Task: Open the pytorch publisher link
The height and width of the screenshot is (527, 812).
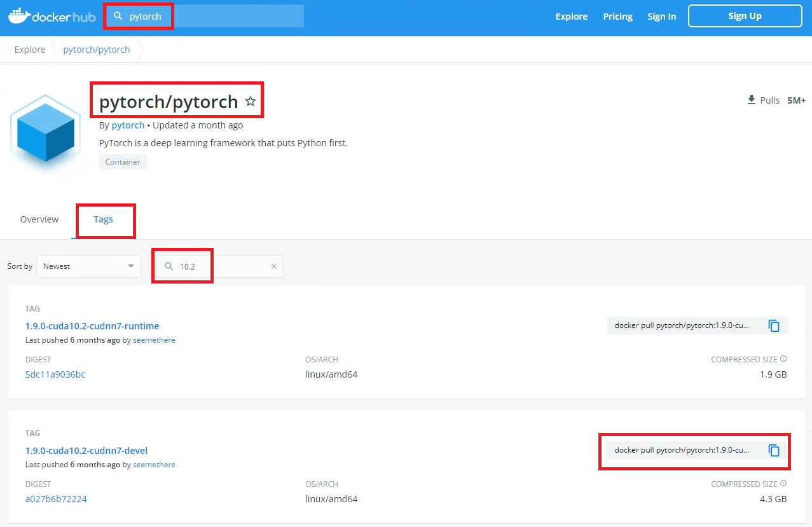Action: (x=128, y=125)
